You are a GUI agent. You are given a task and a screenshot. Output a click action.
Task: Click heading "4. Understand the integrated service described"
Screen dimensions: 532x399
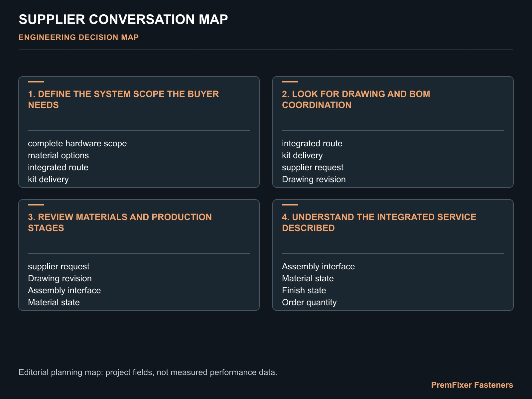click(x=379, y=222)
